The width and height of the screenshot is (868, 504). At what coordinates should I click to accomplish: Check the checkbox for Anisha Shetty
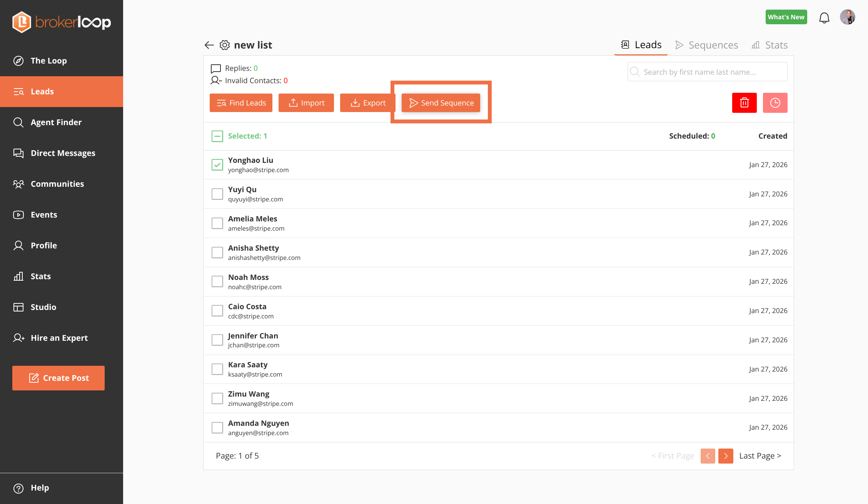pyautogui.click(x=217, y=252)
